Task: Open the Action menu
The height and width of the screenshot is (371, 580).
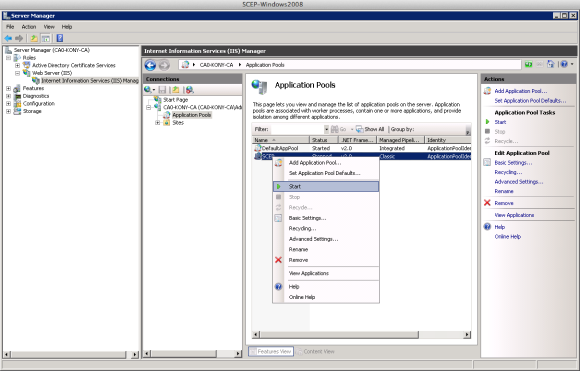Action: (x=28, y=27)
